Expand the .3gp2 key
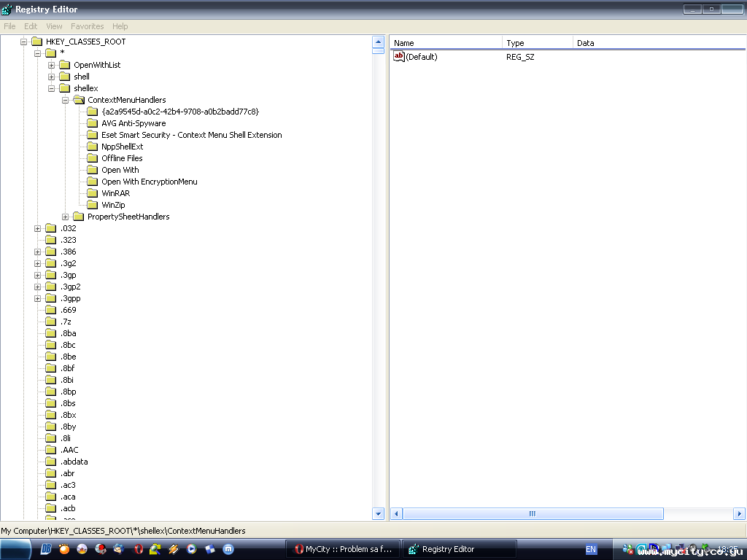Viewport: 747px width, 560px height. tap(37, 287)
